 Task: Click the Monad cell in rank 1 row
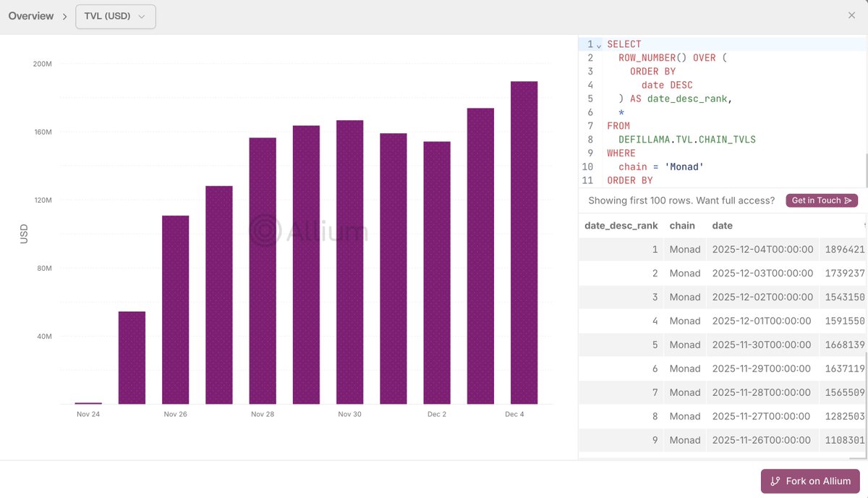(x=685, y=249)
